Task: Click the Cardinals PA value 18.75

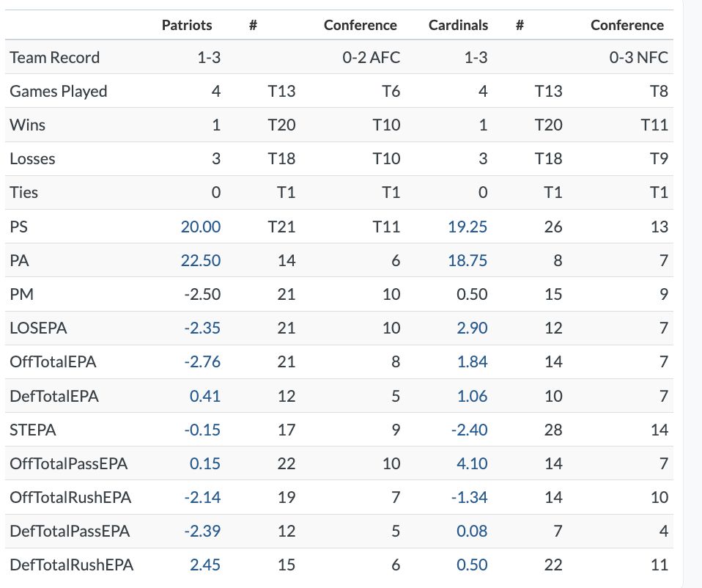Action: click(x=468, y=261)
